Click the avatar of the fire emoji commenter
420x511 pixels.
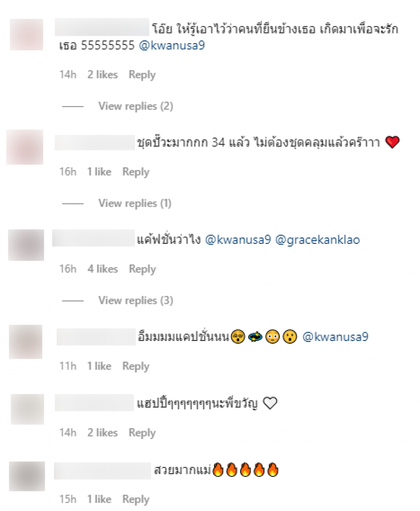[27, 476]
